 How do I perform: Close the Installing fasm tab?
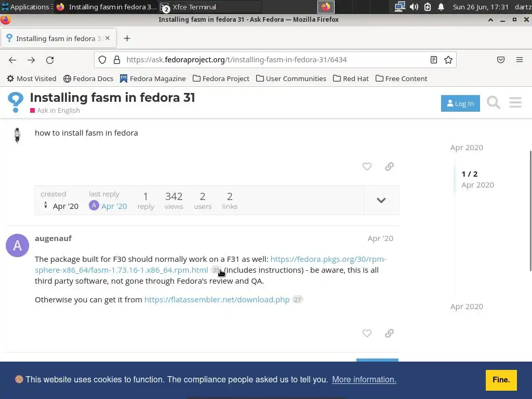click(x=108, y=38)
